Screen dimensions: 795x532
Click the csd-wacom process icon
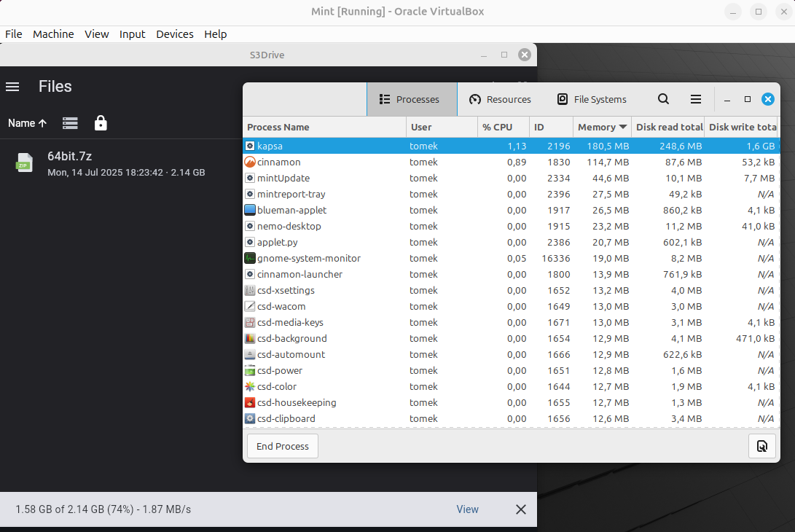pyautogui.click(x=250, y=306)
